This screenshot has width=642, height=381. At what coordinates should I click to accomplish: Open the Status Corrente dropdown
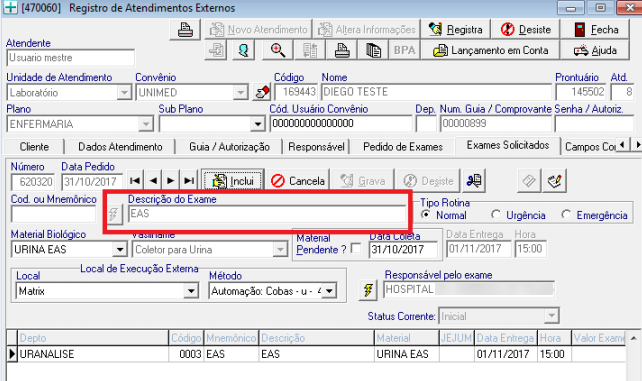pyautogui.click(x=552, y=316)
